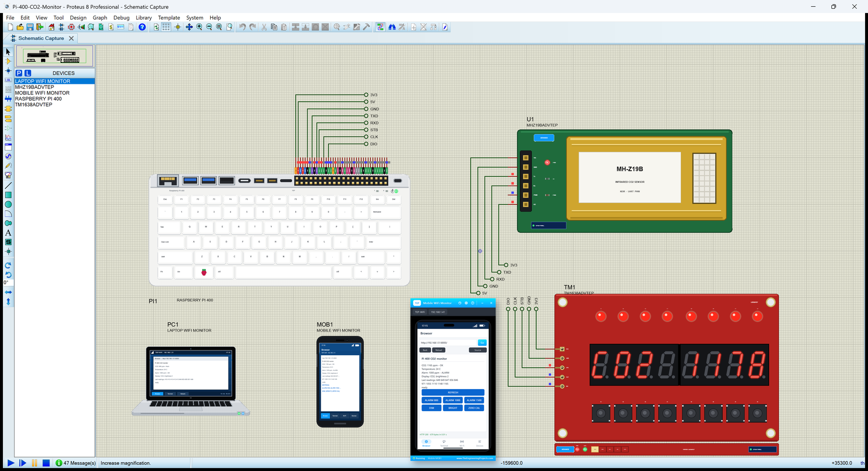Image resolution: width=868 pixels, height=471 pixels.
Task: Open the Library menu
Action: point(144,17)
